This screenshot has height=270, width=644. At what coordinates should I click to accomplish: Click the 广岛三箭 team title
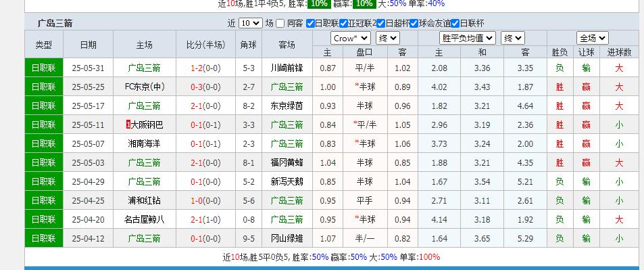(x=55, y=24)
